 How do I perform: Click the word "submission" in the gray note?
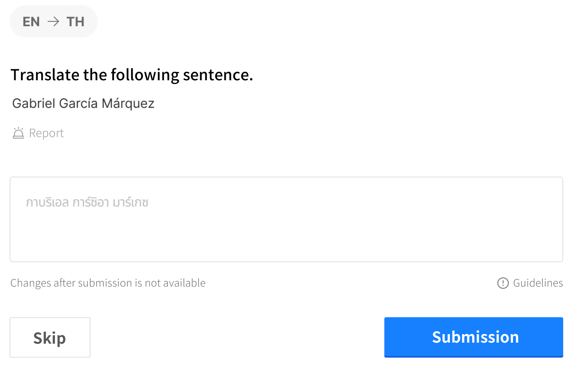(105, 283)
